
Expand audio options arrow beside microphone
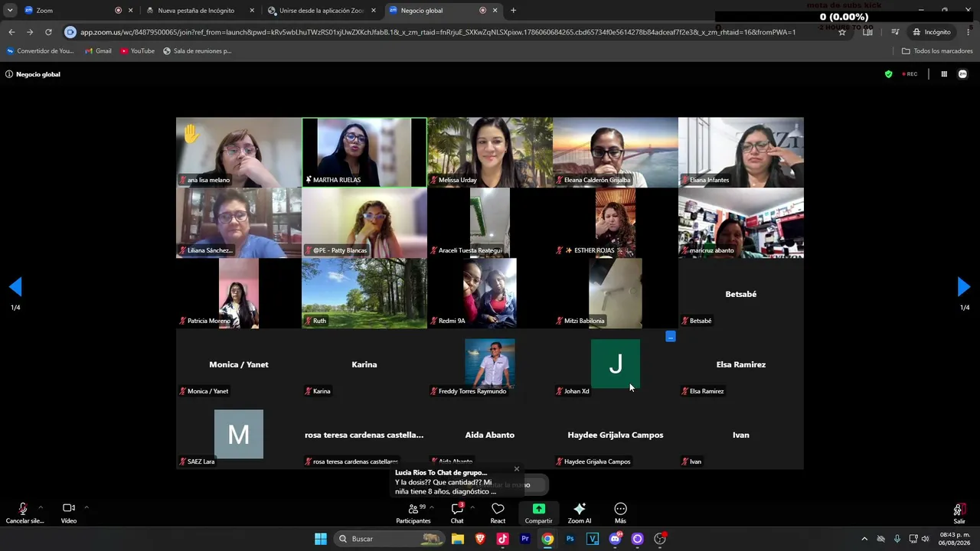coord(41,507)
